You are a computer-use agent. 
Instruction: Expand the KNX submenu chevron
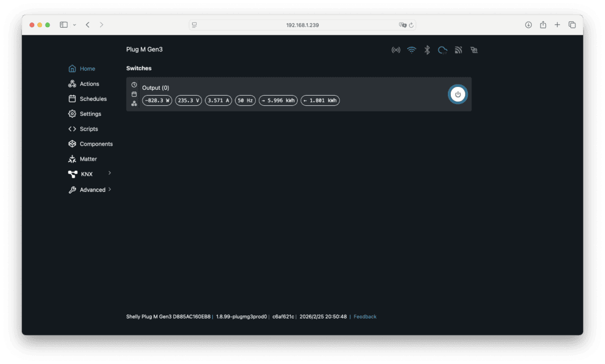click(110, 173)
